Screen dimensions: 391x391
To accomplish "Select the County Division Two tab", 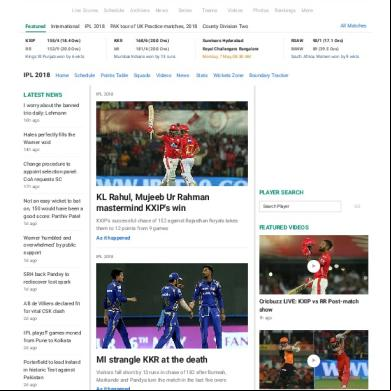I will coord(225,26).
